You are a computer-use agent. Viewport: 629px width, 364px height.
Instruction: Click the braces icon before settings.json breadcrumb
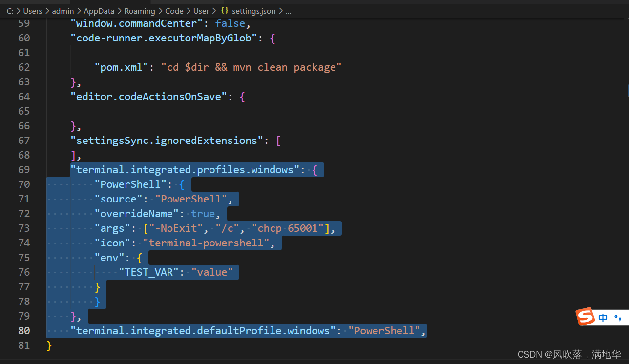pos(225,10)
